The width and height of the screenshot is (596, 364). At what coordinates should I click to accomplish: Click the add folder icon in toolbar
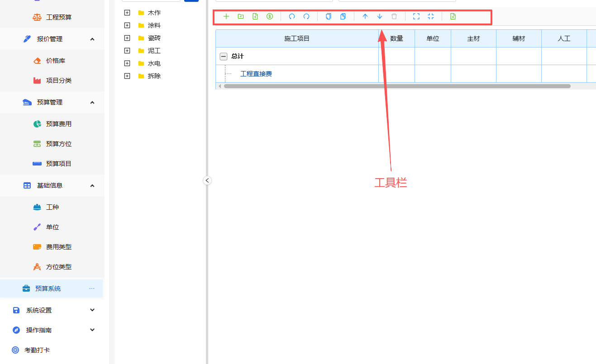pyautogui.click(x=241, y=16)
